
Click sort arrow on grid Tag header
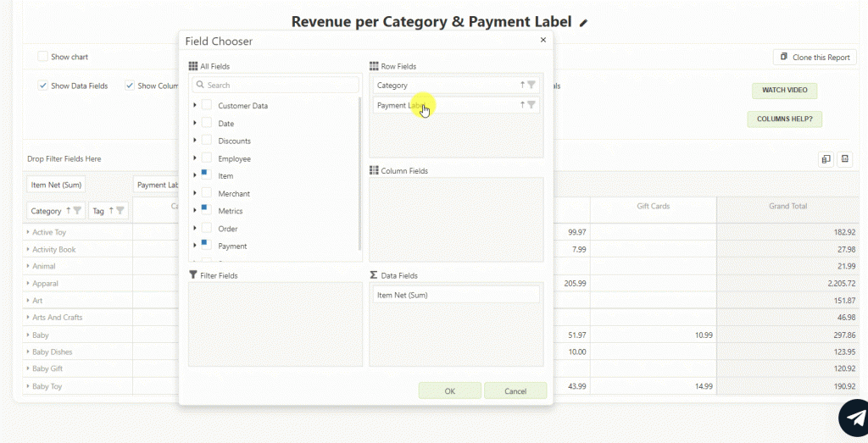111,211
